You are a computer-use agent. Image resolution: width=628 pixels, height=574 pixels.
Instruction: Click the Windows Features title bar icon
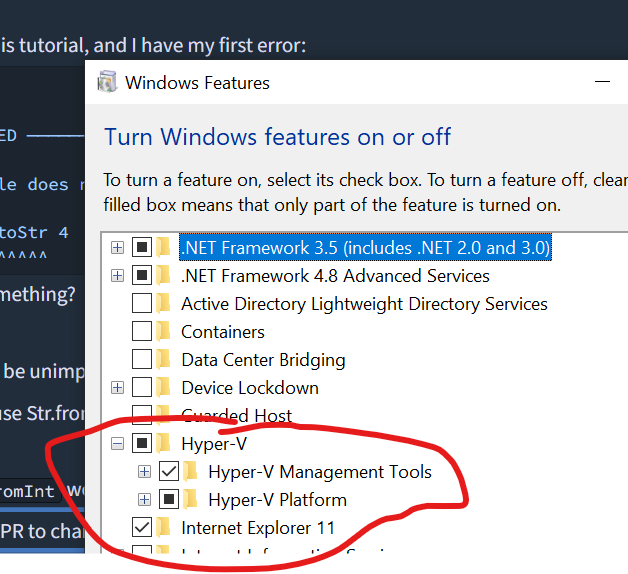pyautogui.click(x=107, y=82)
